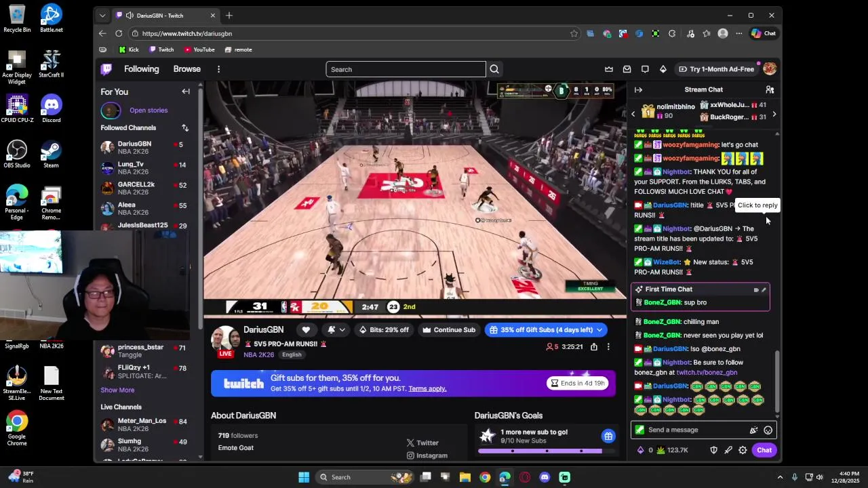Open OBS Studio desktop shortcut

(17, 154)
